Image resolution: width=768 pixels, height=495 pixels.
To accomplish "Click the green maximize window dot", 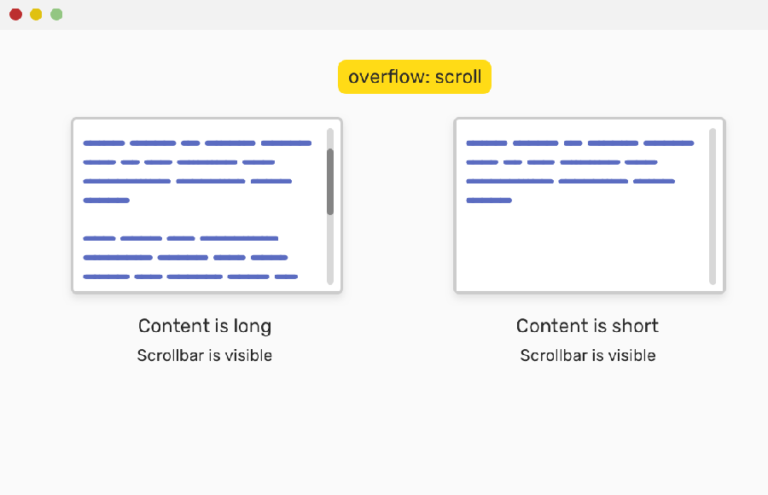I will [x=56, y=14].
